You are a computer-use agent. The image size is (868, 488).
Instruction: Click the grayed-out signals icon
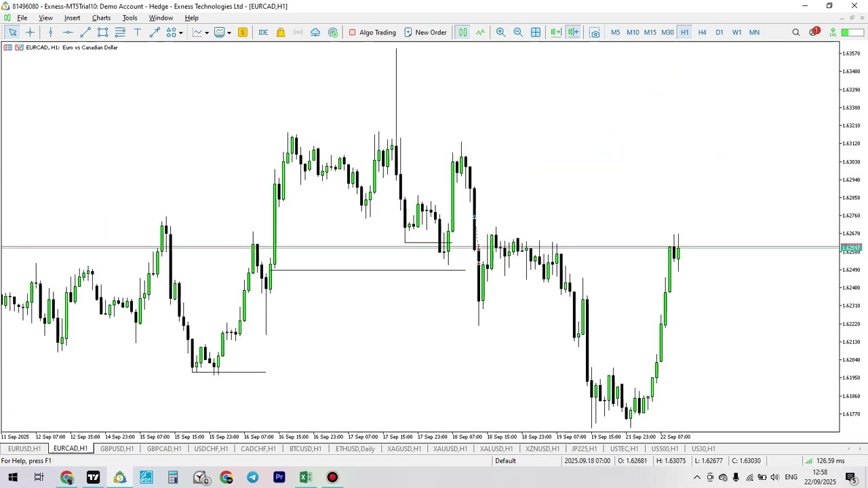tap(298, 33)
